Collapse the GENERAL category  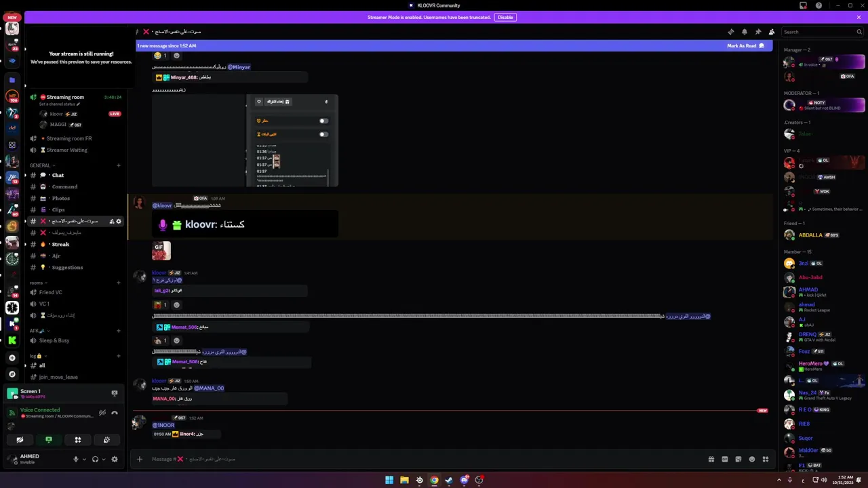(x=42, y=165)
